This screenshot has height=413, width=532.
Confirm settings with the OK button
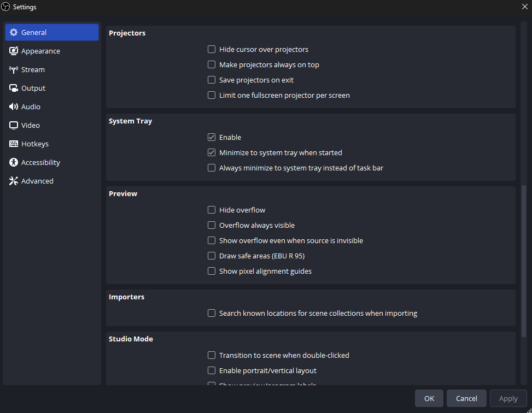pos(429,398)
